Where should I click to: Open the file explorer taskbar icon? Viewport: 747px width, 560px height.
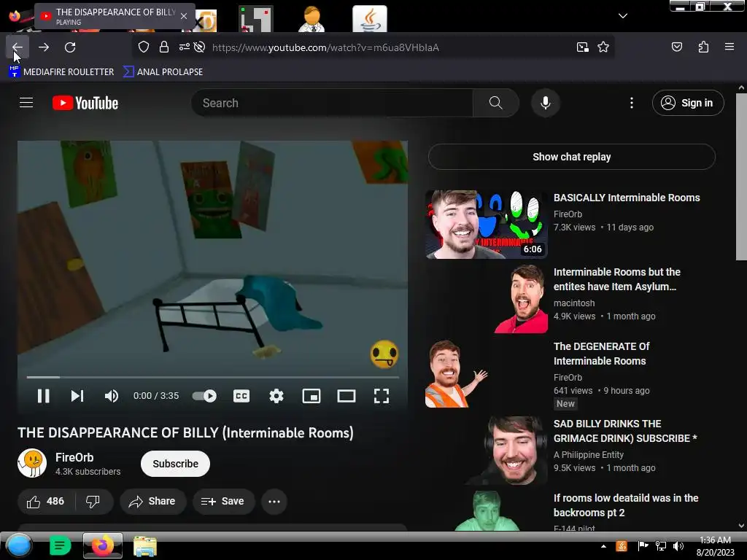pos(145,546)
